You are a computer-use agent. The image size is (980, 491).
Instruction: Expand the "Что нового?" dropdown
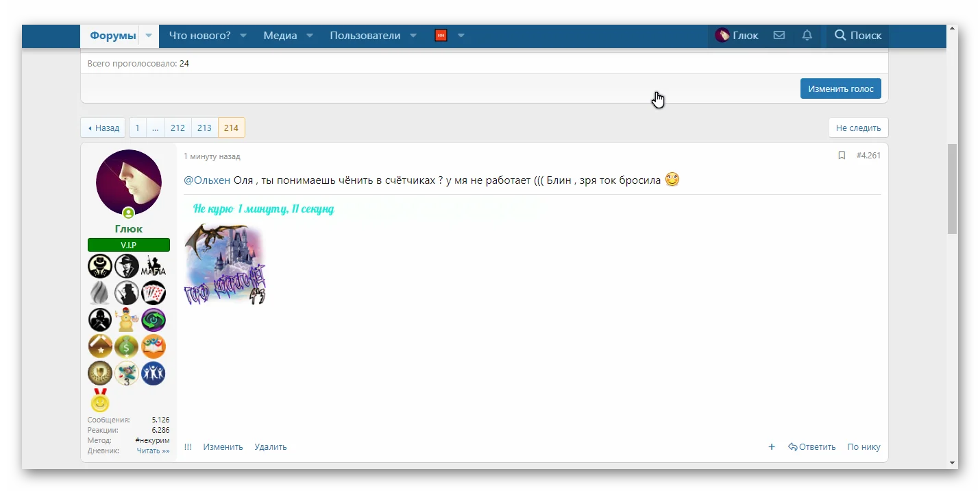[201, 35]
